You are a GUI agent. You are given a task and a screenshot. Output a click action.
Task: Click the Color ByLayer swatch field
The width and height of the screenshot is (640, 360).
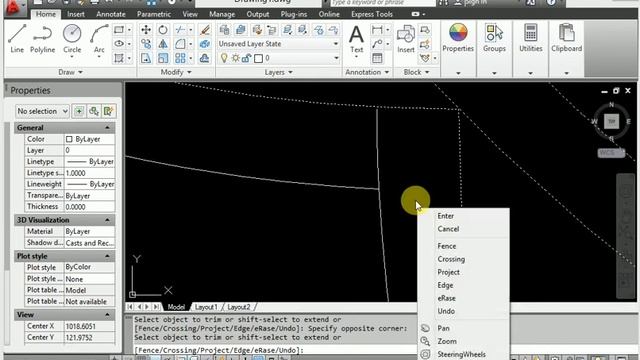89,139
